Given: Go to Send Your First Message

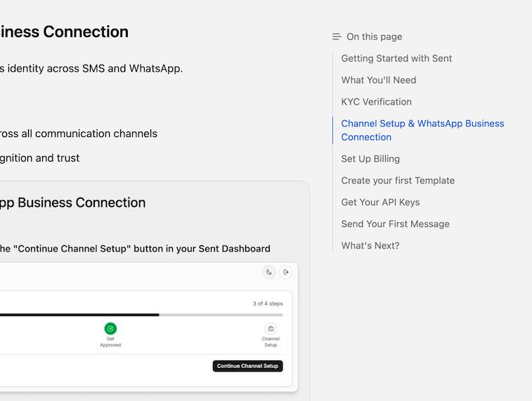Looking at the screenshot, I should pyautogui.click(x=395, y=224).
